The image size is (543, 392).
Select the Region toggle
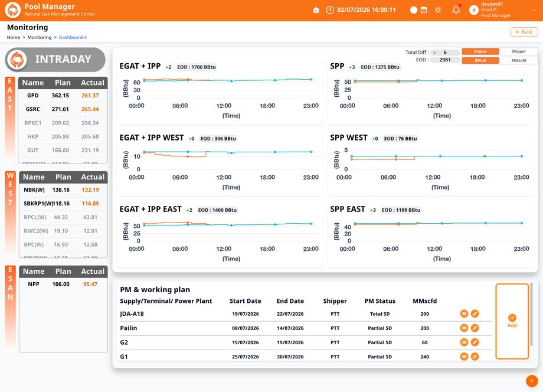point(480,51)
